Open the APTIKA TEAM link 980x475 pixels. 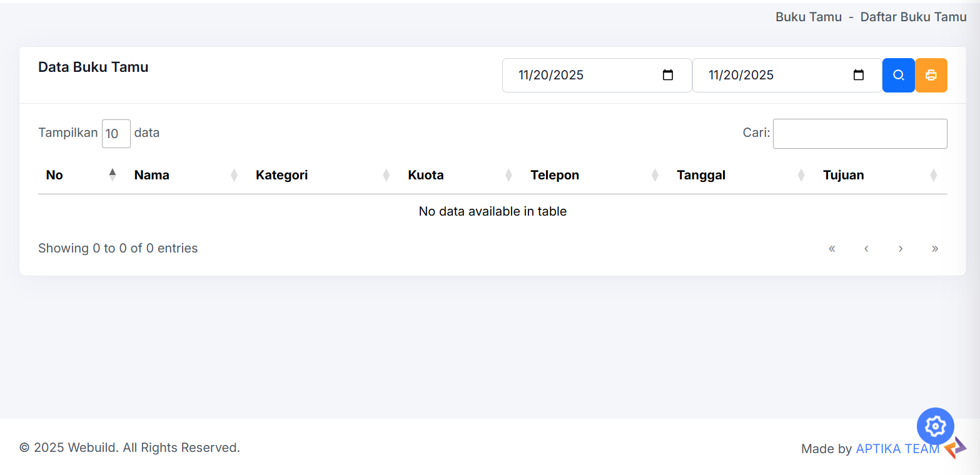click(897, 449)
